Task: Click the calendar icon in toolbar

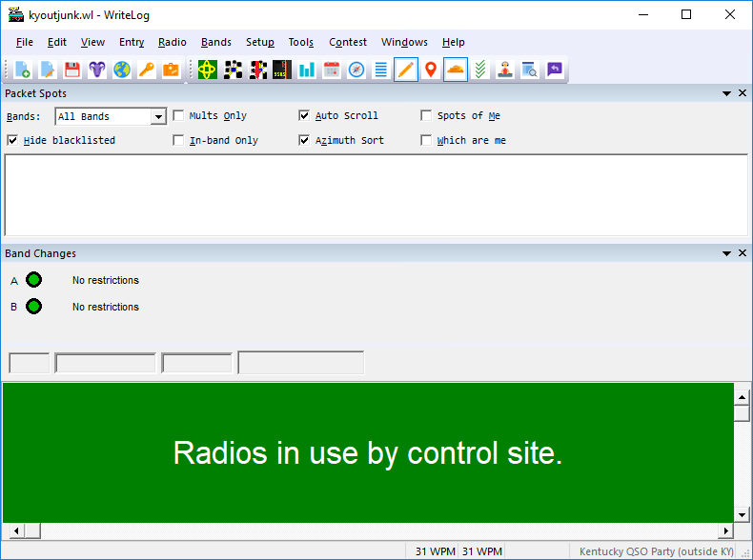Action: pyautogui.click(x=332, y=70)
